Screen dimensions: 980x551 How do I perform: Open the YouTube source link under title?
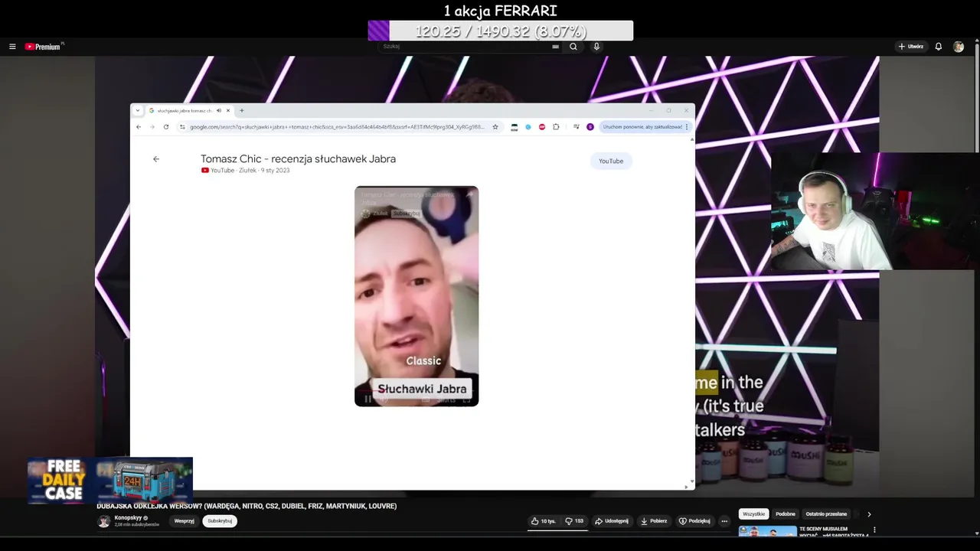tap(217, 171)
